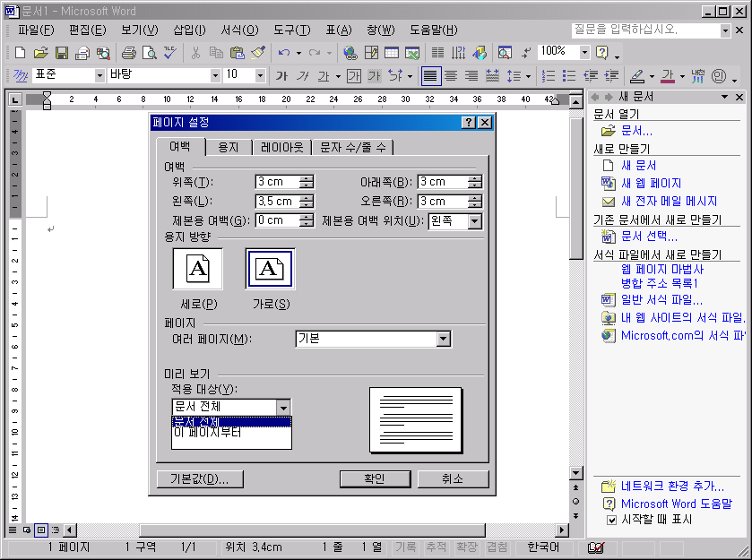
Task: Switch to the 용지 tab
Action: [x=229, y=147]
